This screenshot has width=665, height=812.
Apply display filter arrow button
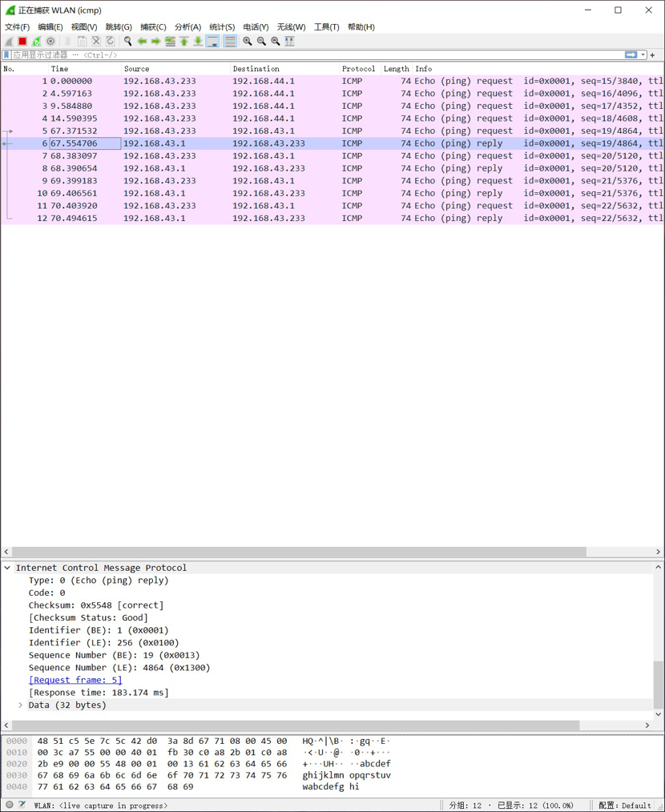click(x=631, y=55)
